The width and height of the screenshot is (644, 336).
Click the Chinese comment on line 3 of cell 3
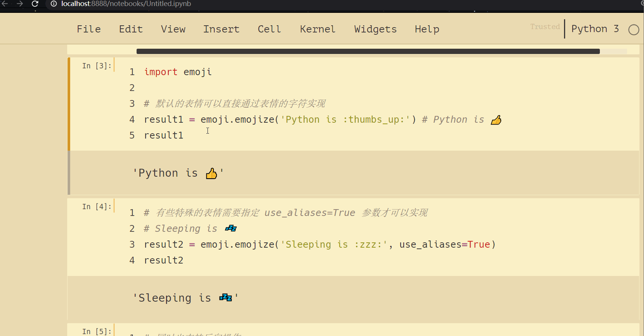pyautogui.click(x=235, y=103)
